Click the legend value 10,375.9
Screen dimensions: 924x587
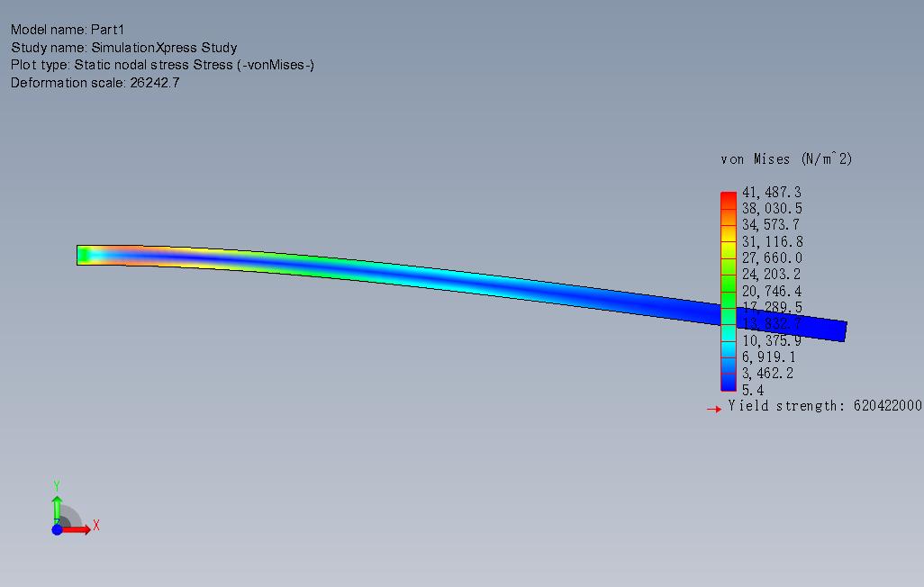coord(772,340)
